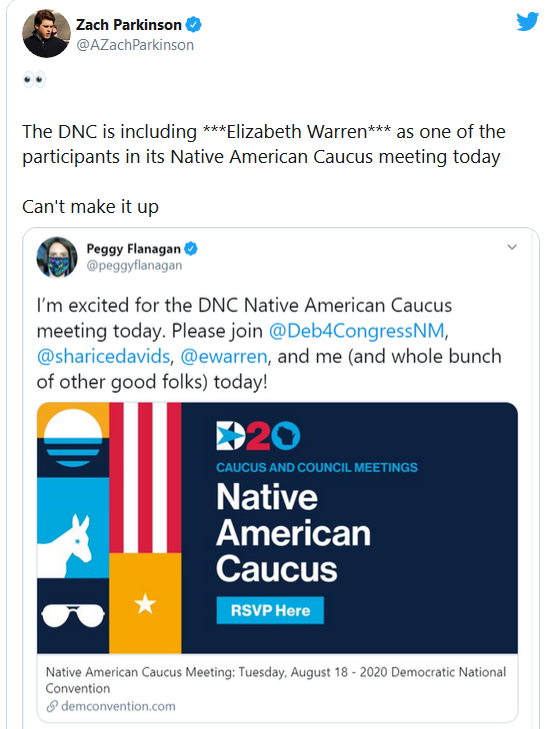Open Zach Parkinson's profile picture
Screen dimensions: 545x729
(46, 33)
